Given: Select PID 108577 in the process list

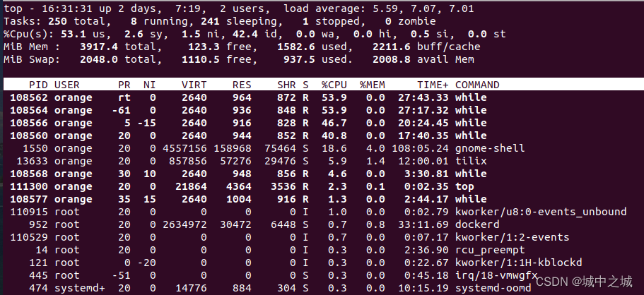Looking at the screenshot, I should pos(29,200).
